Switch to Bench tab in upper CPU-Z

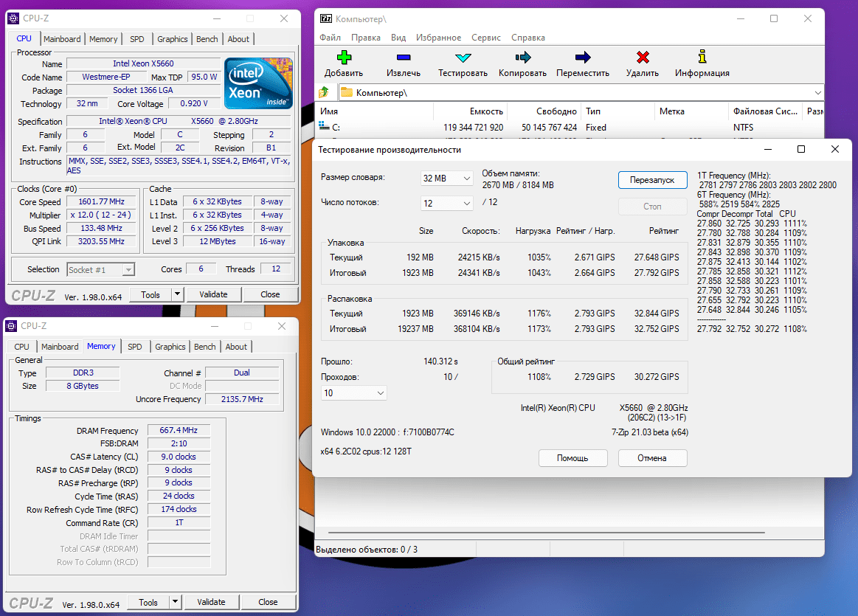pyautogui.click(x=207, y=39)
